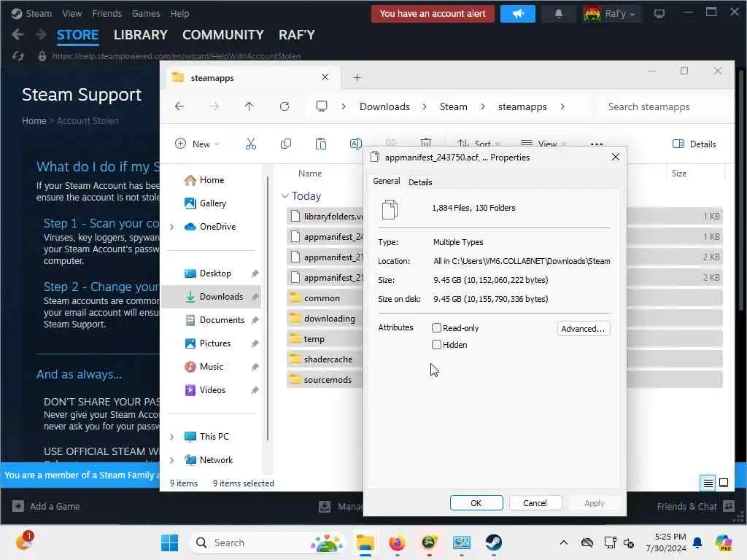Select the downloading folder

click(x=329, y=319)
